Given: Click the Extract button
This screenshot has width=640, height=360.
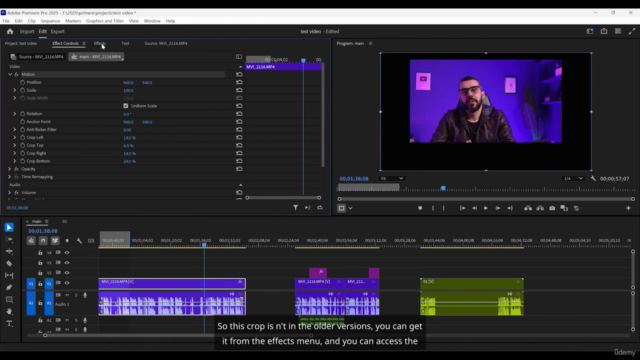Looking at the screenshot, I should pos(540,208).
